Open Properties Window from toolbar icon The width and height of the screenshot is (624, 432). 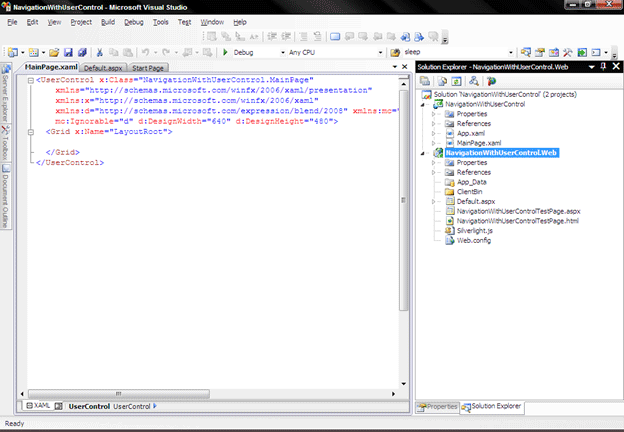click(x=540, y=52)
